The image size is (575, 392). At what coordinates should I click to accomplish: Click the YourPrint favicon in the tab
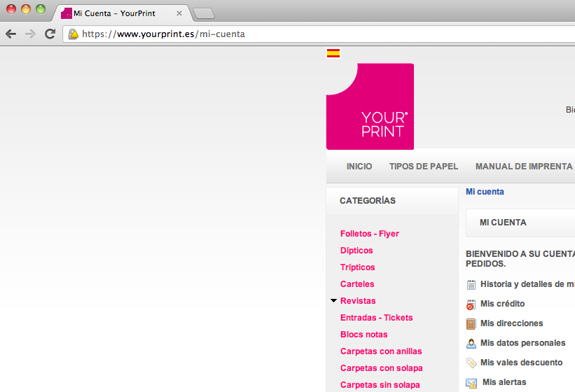[x=67, y=13]
